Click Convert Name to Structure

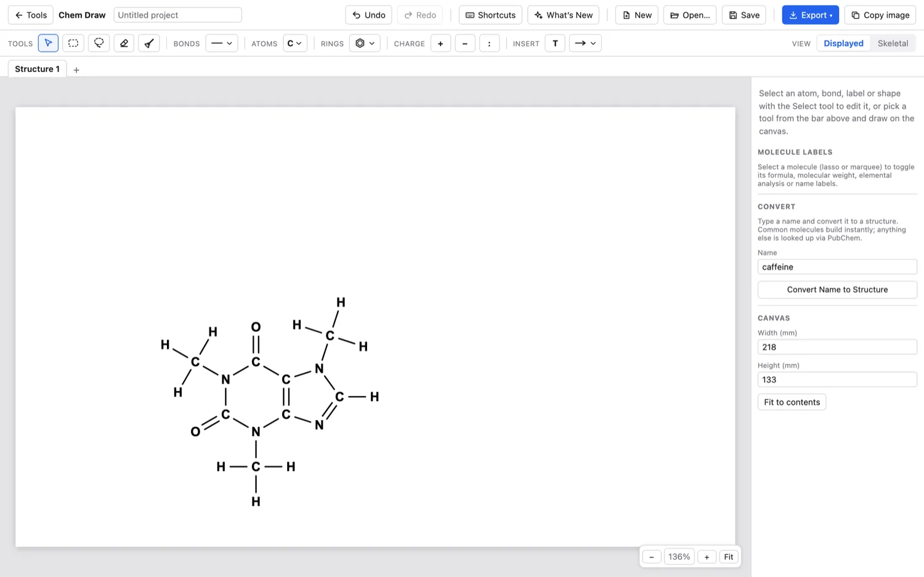[x=837, y=289]
